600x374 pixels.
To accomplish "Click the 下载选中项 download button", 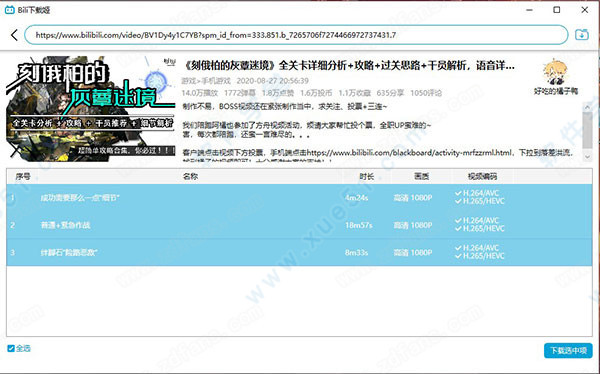I will pos(568,350).
